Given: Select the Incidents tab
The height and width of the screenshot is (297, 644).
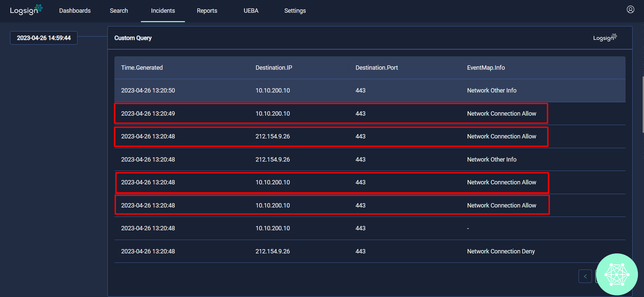Looking at the screenshot, I should coord(163,11).
